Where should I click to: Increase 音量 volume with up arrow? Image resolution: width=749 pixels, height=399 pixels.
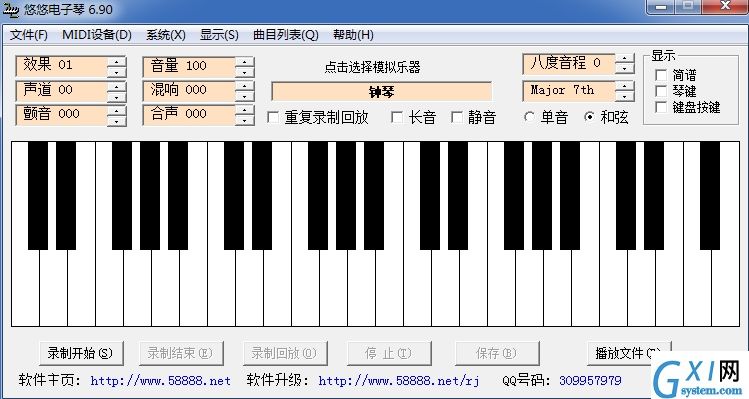pos(245,62)
